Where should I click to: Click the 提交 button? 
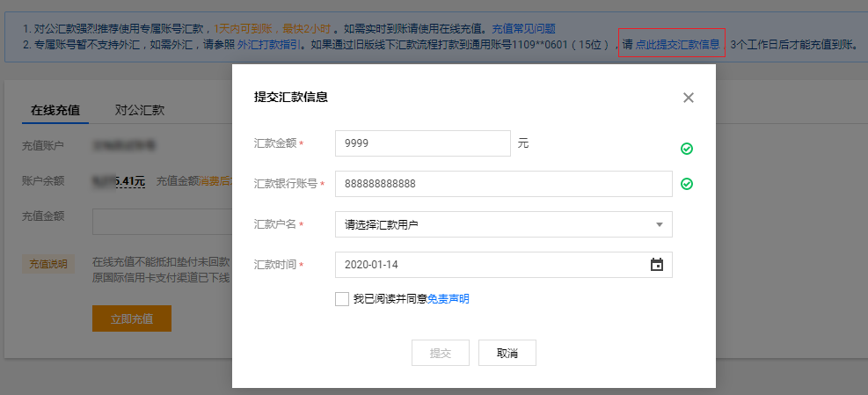click(x=441, y=353)
